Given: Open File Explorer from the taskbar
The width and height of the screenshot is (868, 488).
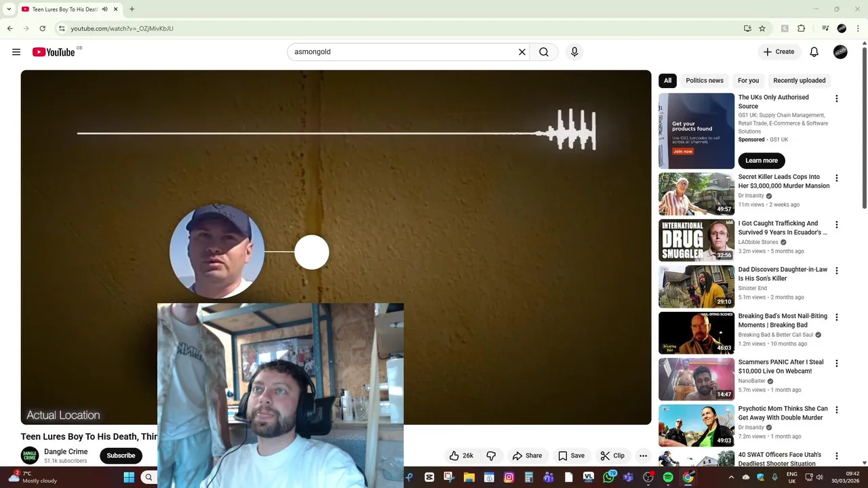Looking at the screenshot, I should tap(469, 478).
